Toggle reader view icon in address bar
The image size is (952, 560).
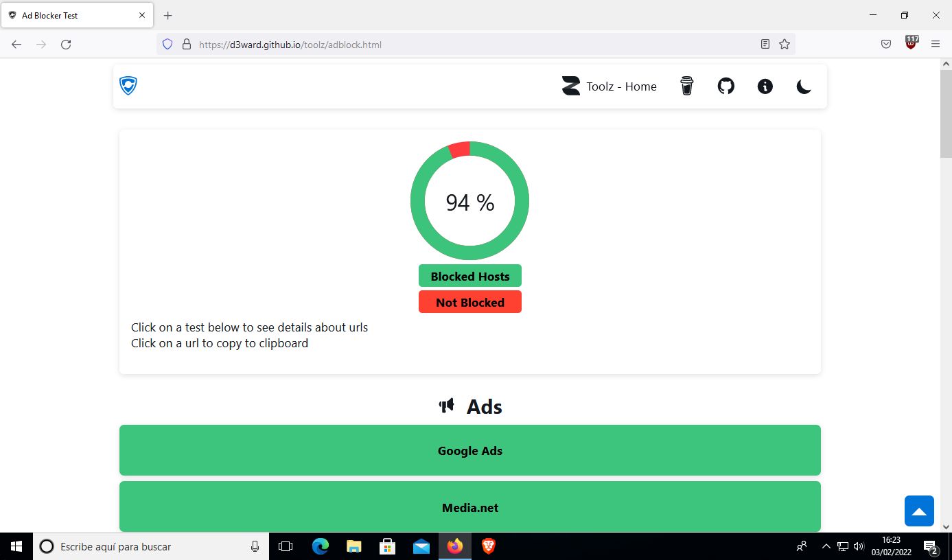pos(765,44)
